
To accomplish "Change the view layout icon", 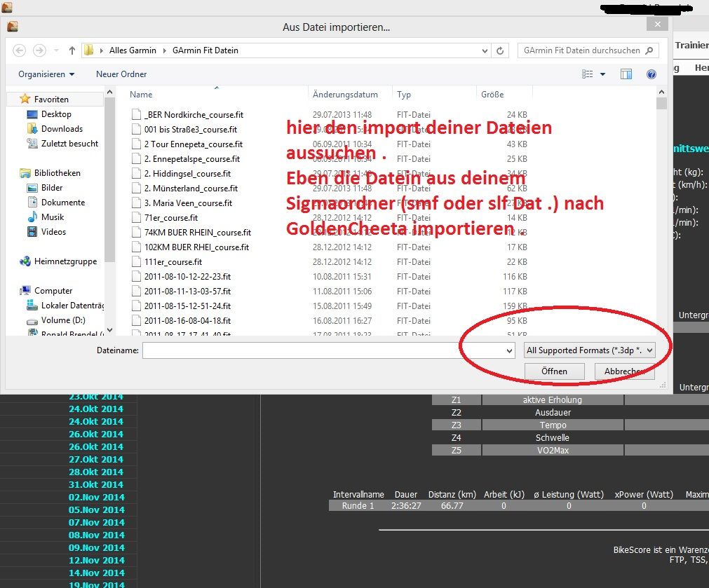I will (x=588, y=74).
